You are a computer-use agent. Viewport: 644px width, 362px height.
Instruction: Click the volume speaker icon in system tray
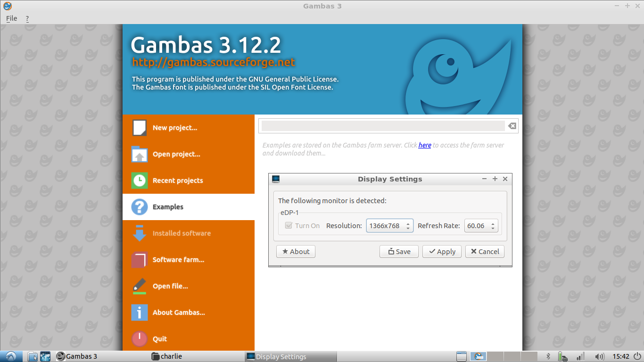(600, 356)
